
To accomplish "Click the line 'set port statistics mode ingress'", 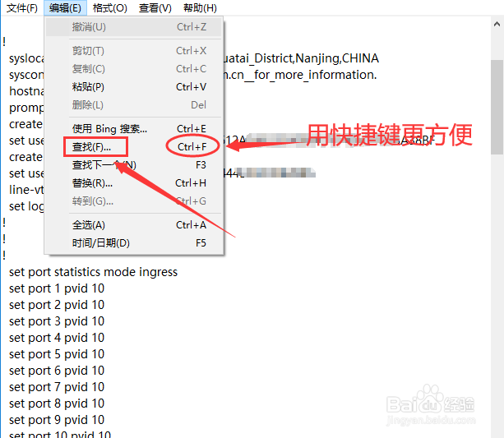I will click(93, 272).
